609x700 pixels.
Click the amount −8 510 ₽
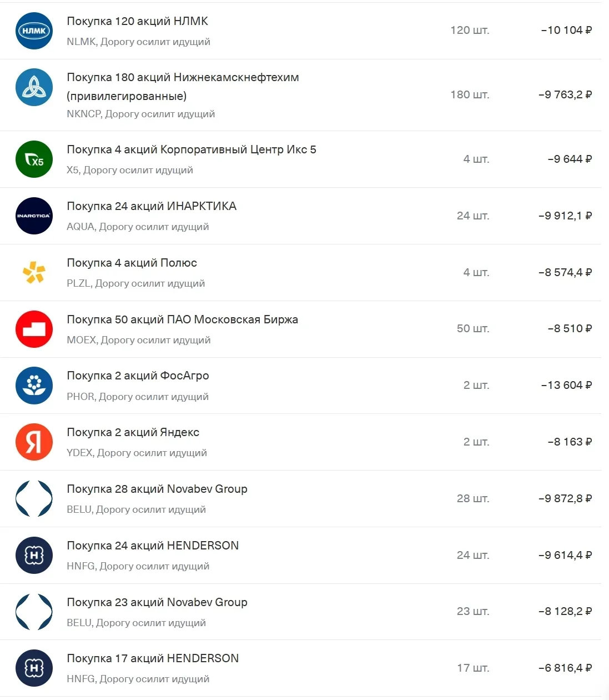[570, 328]
